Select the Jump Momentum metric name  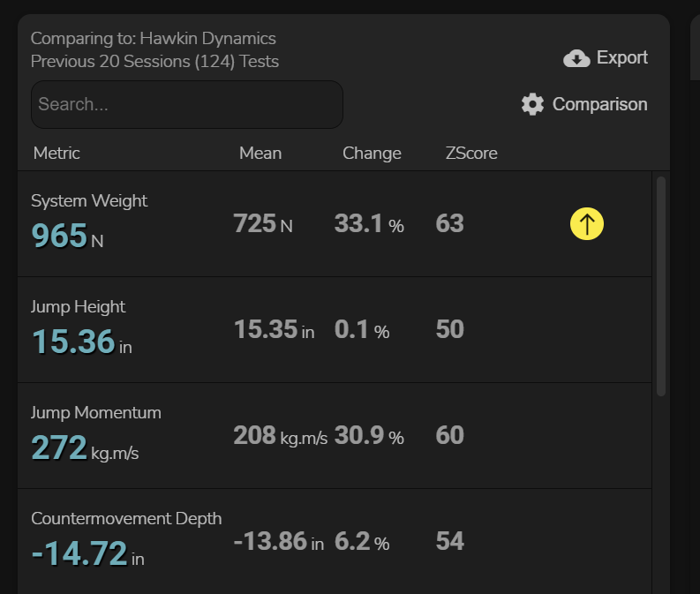tap(96, 412)
